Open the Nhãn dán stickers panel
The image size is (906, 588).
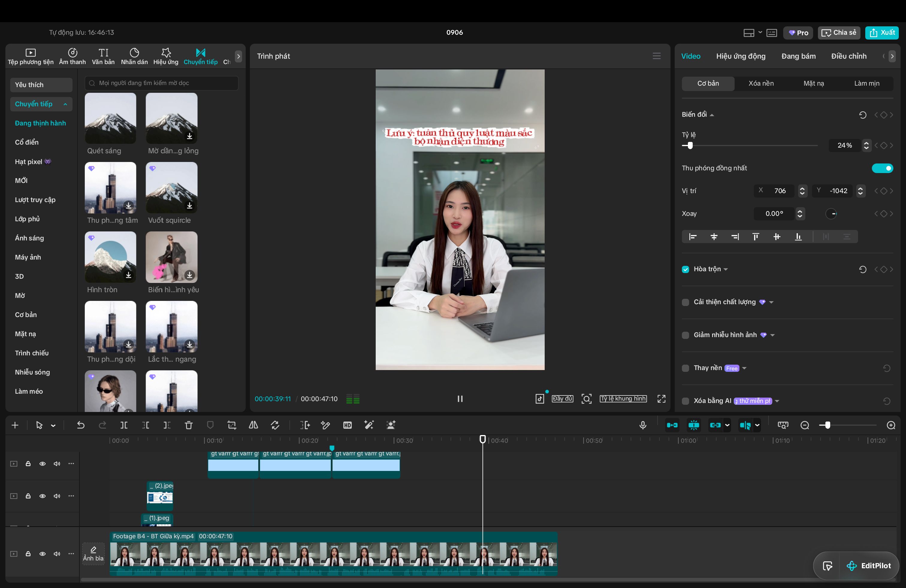point(135,57)
